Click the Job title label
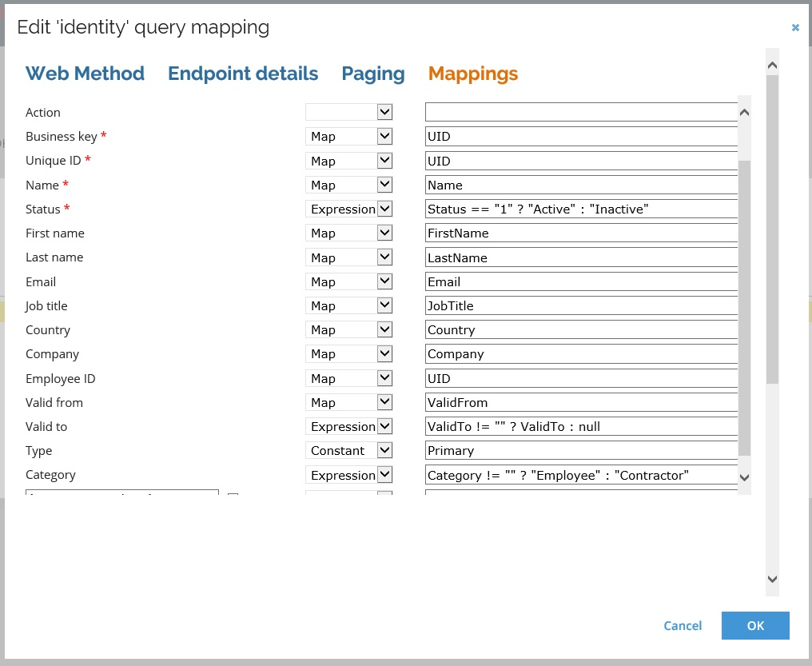The width and height of the screenshot is (812, 666). pos(46,306)
